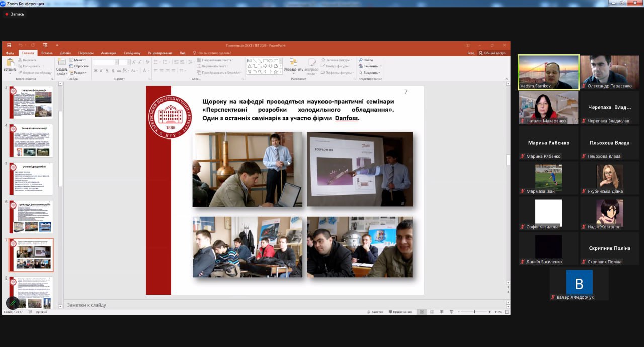Open the Section (Раздел) dropdown

[79, 72]
